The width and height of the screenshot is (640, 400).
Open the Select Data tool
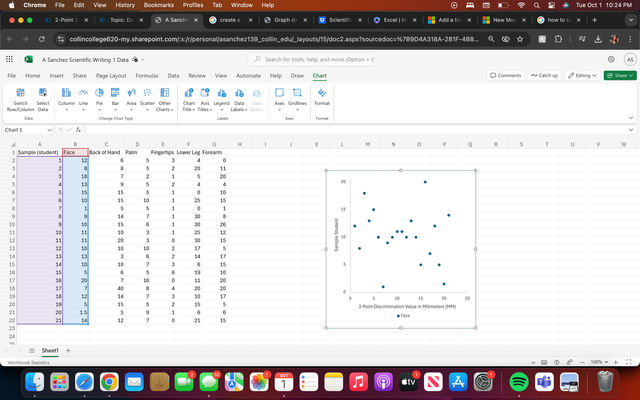click(x=42, y=100)
